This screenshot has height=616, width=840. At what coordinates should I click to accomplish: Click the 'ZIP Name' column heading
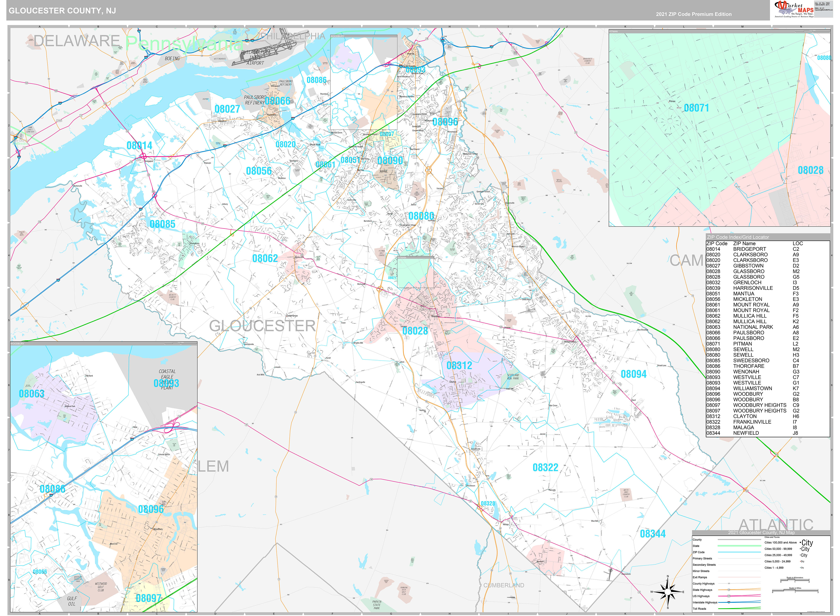tap(744, 244)
